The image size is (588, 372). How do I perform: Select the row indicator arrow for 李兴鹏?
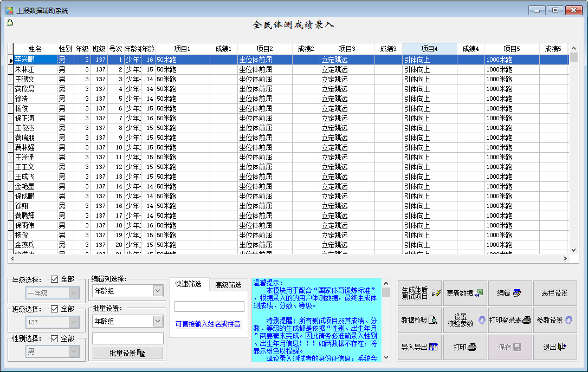click(11, 60)
